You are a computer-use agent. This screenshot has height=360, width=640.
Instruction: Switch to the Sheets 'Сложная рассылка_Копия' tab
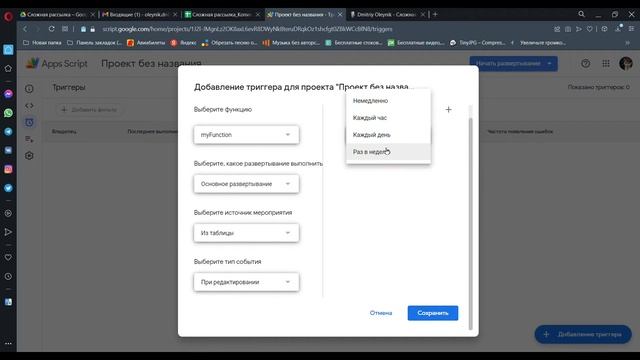point(222,14)
